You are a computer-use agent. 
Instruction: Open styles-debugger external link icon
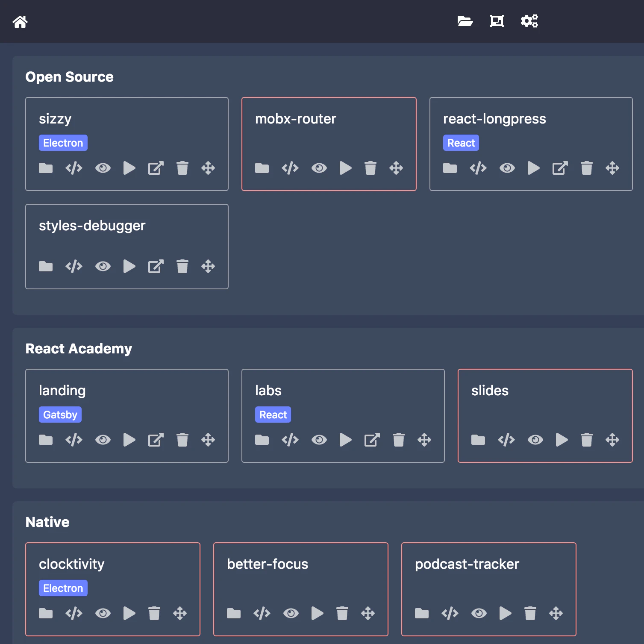click(156, 266)
